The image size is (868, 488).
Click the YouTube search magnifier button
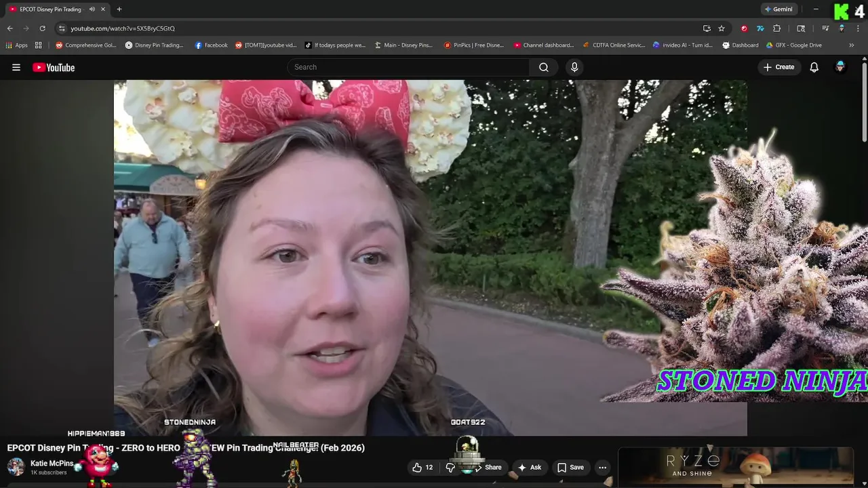point(544,67)
